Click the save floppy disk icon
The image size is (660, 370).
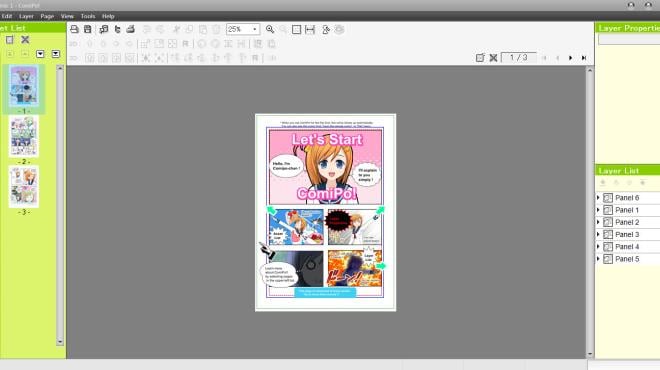[x=88, y=29]
